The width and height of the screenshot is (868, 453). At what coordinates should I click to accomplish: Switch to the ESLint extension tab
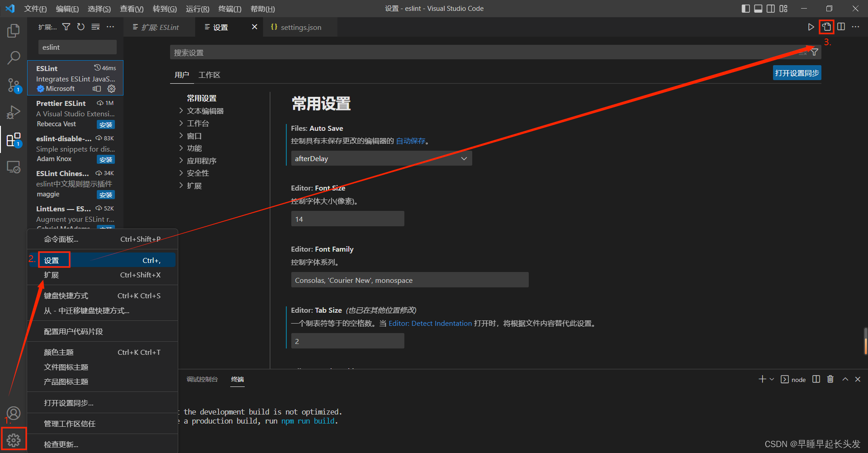click(x=159, y=27)
